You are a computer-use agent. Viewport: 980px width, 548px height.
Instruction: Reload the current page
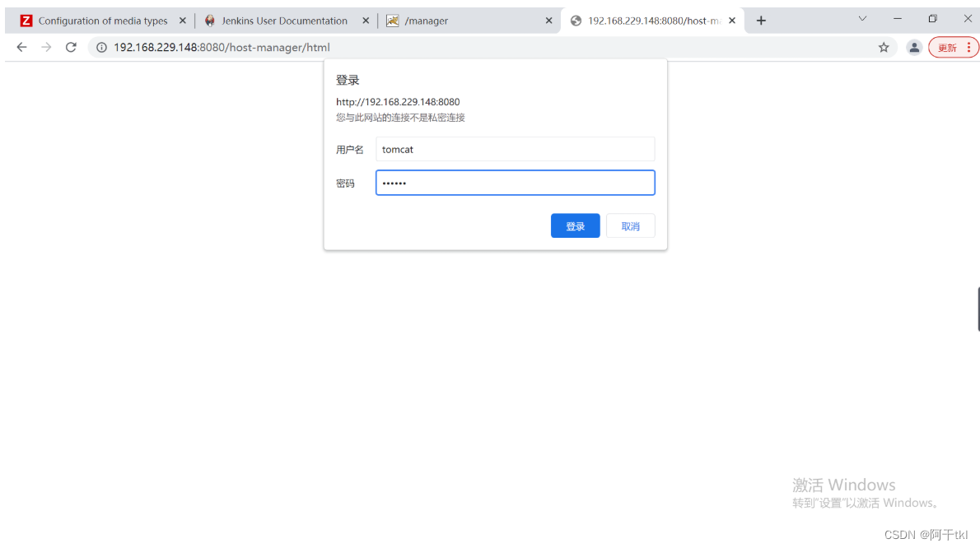point(72,48)
